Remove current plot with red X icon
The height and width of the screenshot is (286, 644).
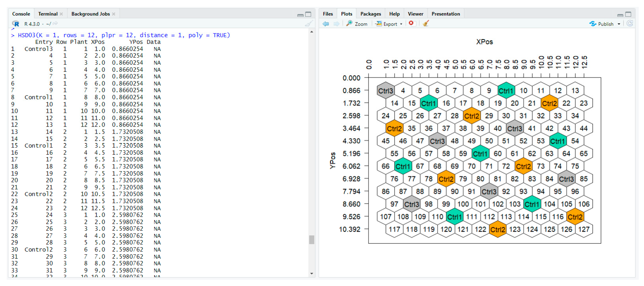coord(411,23)
